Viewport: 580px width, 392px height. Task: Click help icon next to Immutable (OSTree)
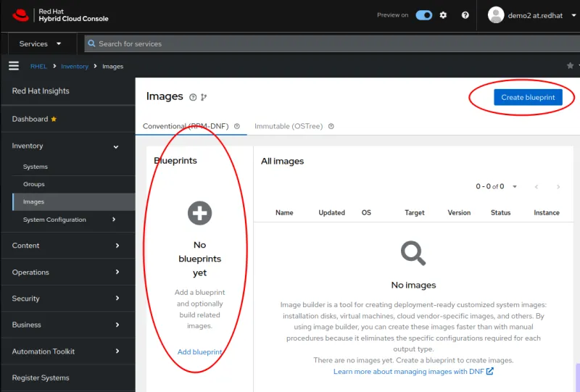(331, 126)
